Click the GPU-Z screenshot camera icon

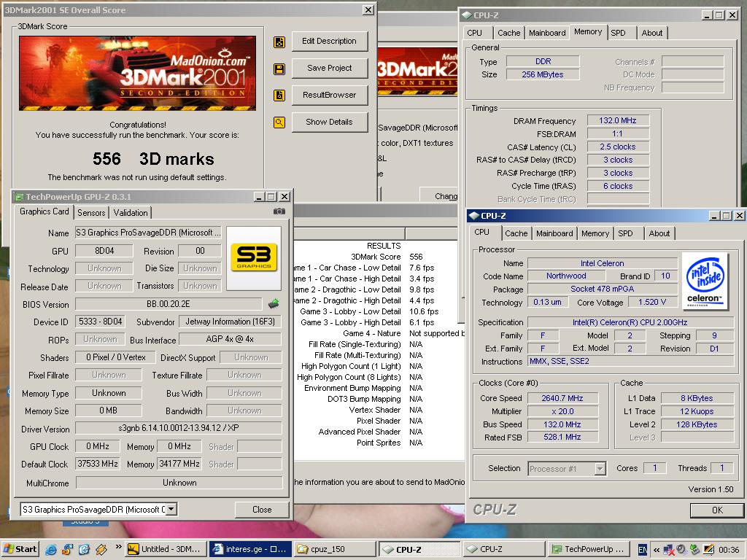(x=279, y=211)
